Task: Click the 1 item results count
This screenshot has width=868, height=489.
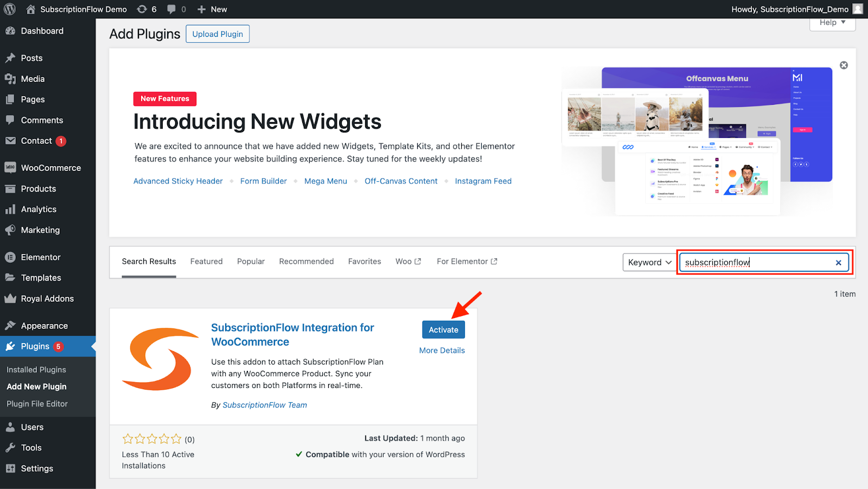Action: pos(845,294)
